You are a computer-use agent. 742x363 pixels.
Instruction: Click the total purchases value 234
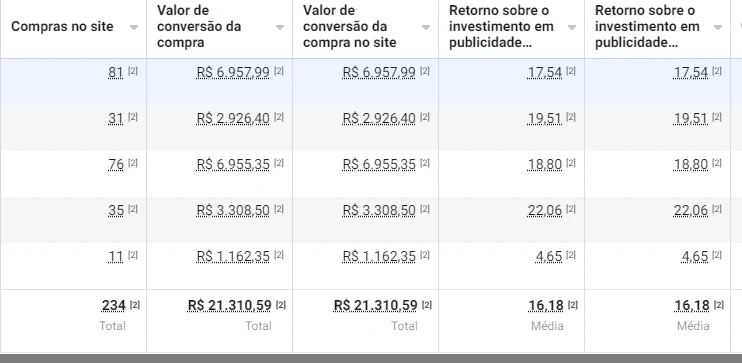pyautogui.click(x=114, y=306)
